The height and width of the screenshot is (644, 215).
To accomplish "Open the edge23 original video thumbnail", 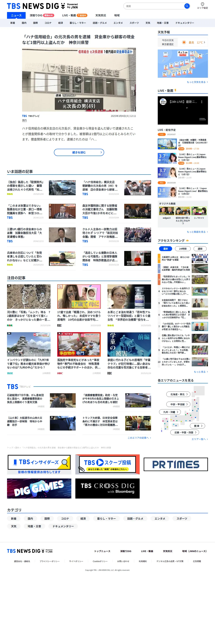I will [x=167, y=211].
